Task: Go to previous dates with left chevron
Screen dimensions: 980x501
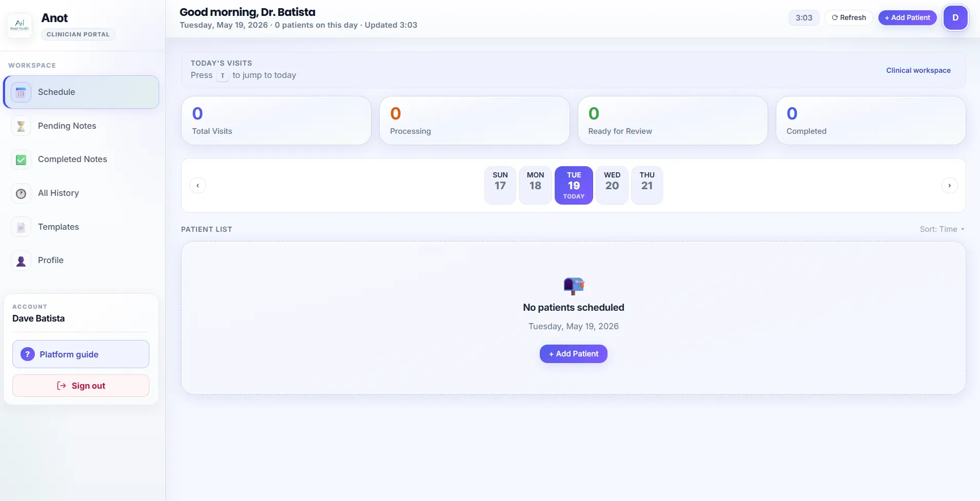Action: (198, 186)
